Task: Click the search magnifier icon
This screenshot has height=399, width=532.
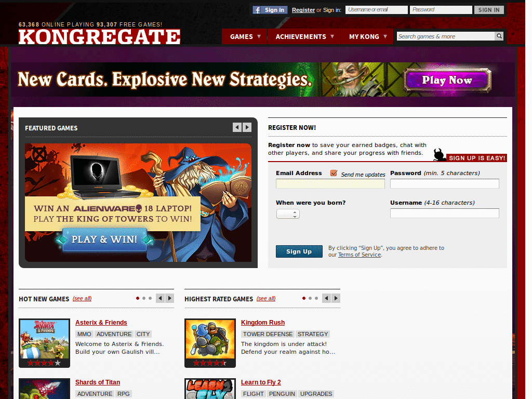Action: click(x=499, y=36)
